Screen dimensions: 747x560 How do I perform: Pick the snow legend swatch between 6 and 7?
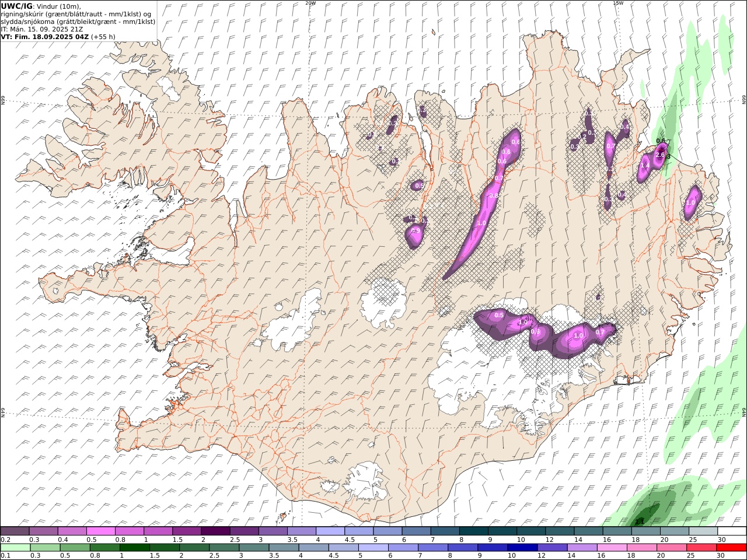(416, 531)
